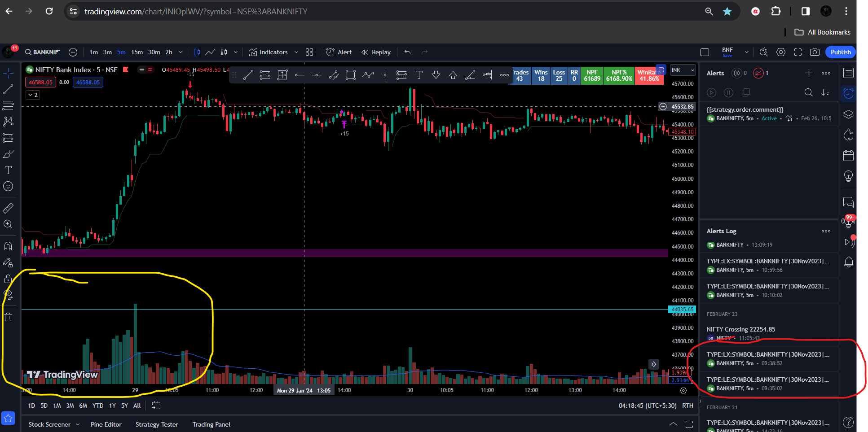Start Bar Replay mode
868x432 pixels.
coord(376,52)
